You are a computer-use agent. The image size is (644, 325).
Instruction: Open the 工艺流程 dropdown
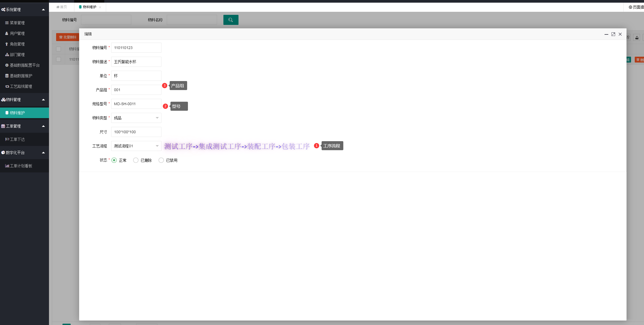(x=136, y=146)
